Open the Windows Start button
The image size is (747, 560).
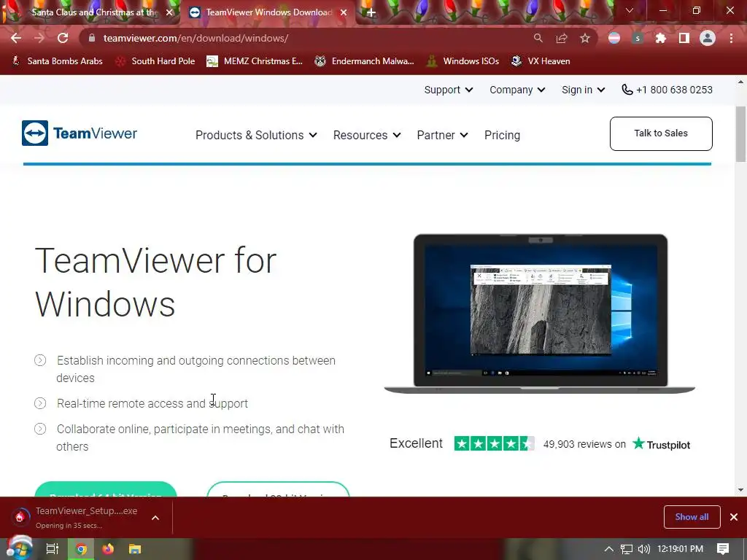19,549
